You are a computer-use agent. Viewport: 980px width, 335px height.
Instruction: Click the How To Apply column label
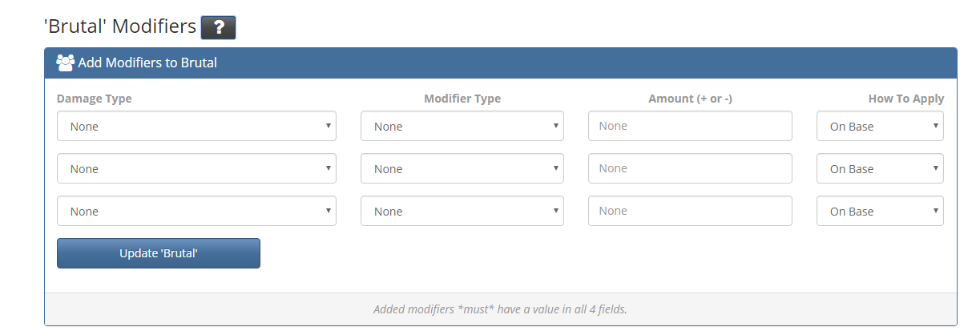click(906, 99)
